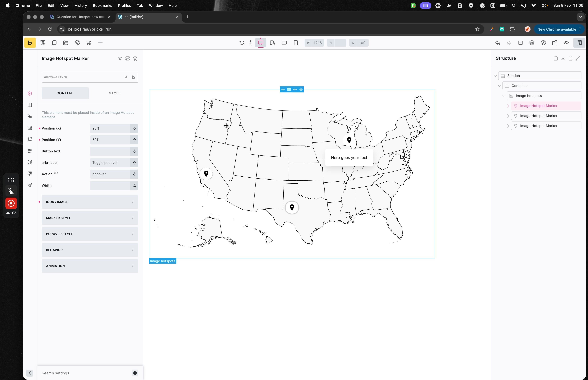This screenshot has width=588, height=380.
Task: Expand the MARKER STYLE group
Action: [x=90, y=218]
